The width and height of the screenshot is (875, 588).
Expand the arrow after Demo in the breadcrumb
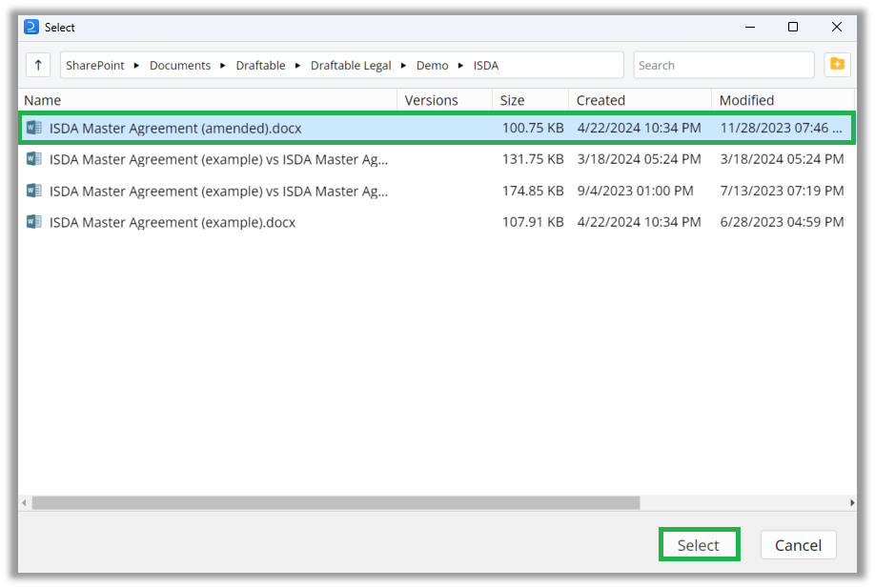click(461, 66)
